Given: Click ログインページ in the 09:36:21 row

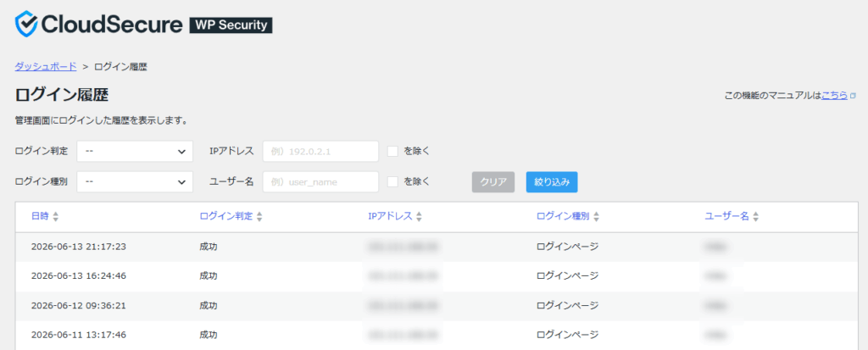Looking at the screenshot, I should [x=567, y=305].
